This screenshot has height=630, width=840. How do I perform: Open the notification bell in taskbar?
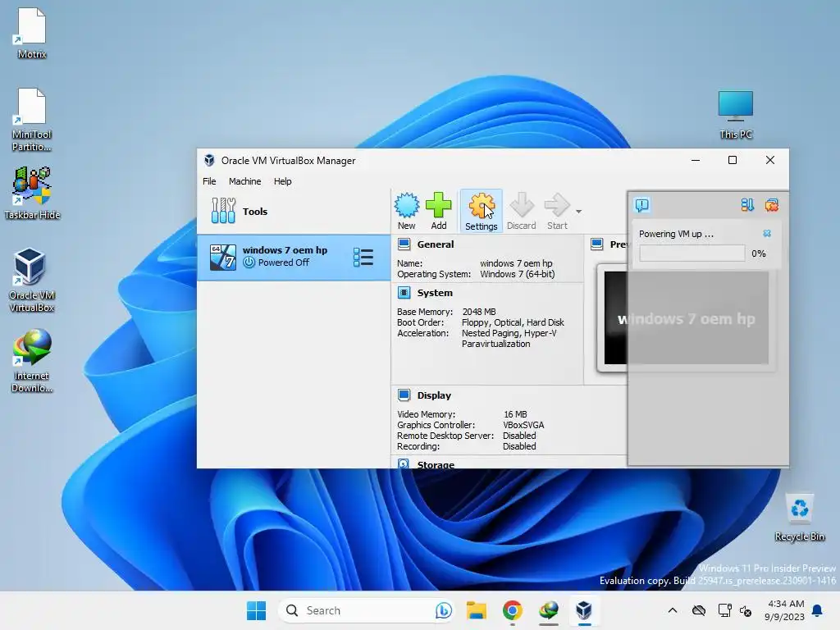[818, 610]
